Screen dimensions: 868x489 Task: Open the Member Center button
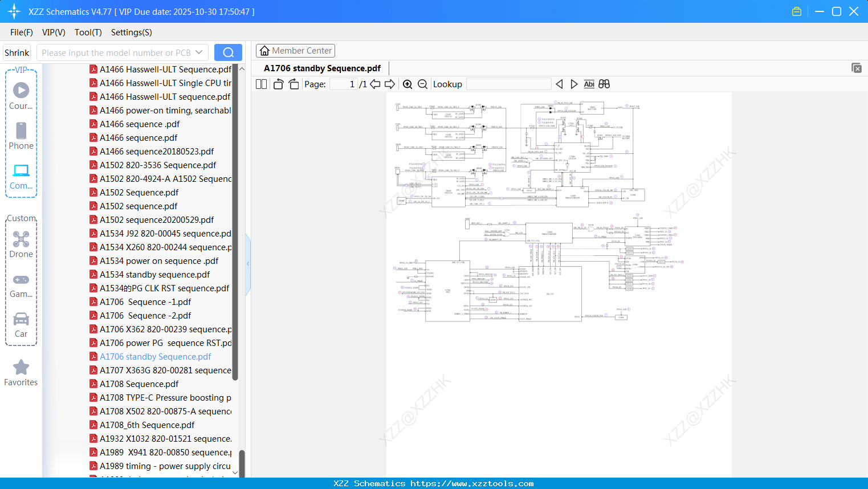(x=295, y=51)
